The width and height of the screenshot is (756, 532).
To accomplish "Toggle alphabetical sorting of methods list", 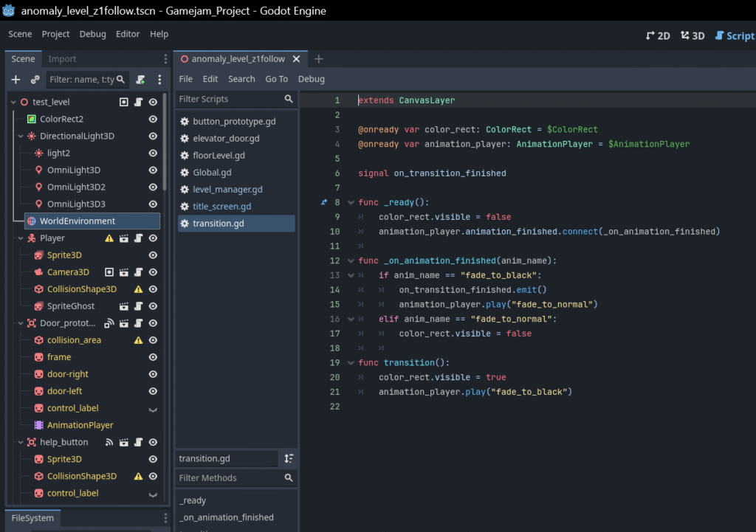I will pyautogui.click(x=289, y=459).
